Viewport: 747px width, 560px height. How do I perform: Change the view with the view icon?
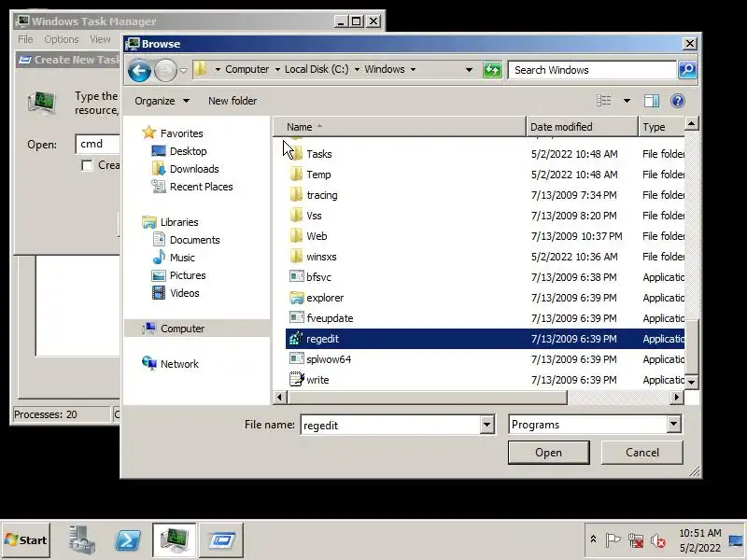click(603, 101)
